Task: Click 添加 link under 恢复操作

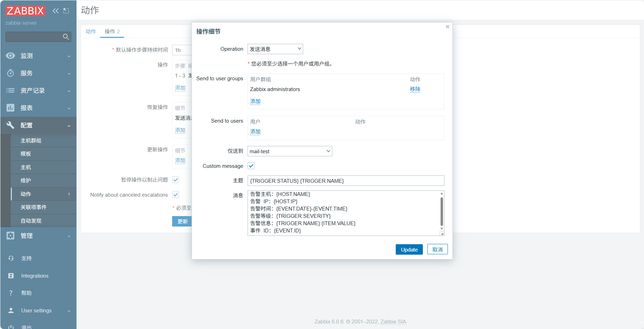Action: (180, 130)
